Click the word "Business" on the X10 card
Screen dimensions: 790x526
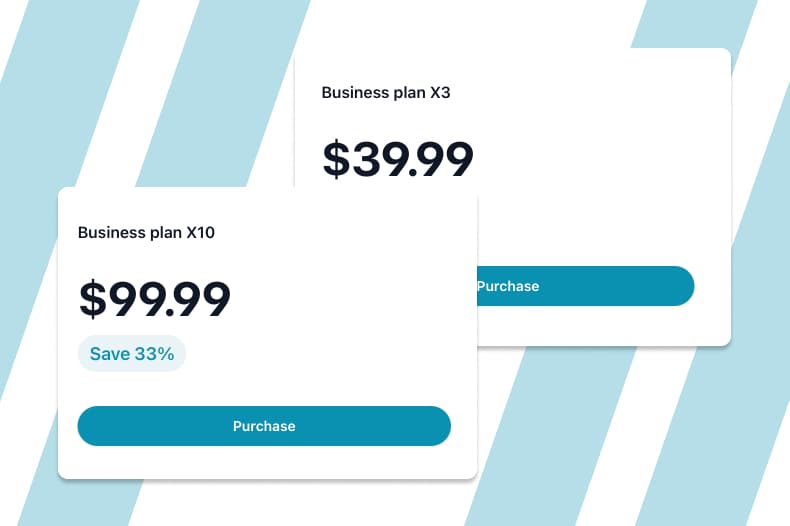pos(110,233)
